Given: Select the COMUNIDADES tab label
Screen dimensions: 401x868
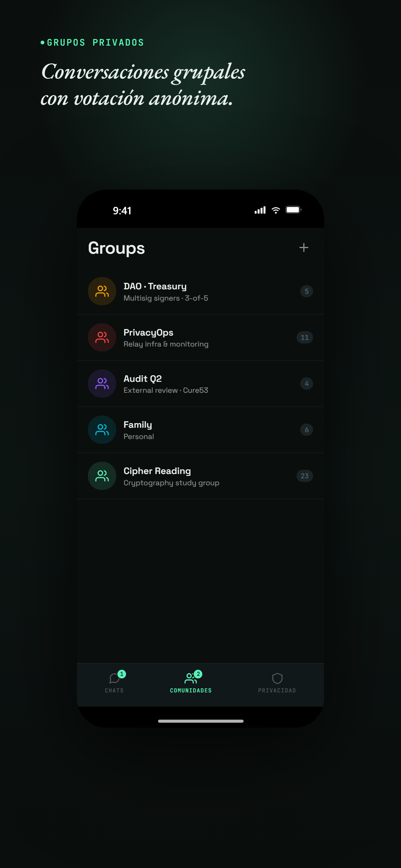Looking at the screenshot, I should tap(191, 691).
